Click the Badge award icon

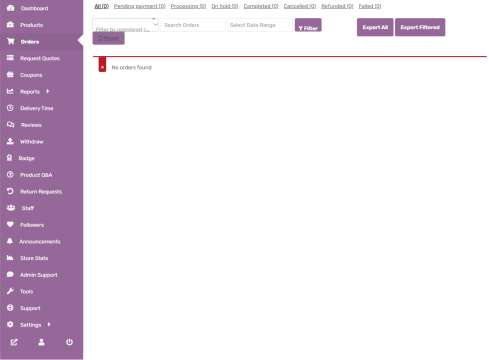click(9, 158)
